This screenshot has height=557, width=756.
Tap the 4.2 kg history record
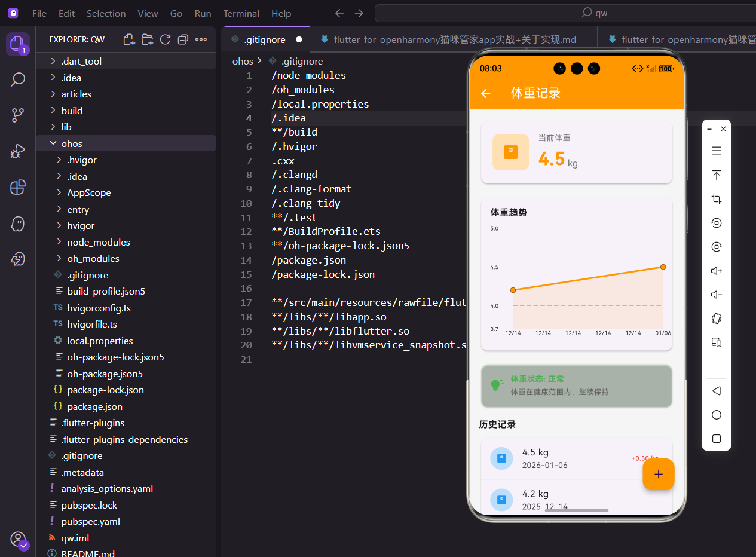coord(576,499)
